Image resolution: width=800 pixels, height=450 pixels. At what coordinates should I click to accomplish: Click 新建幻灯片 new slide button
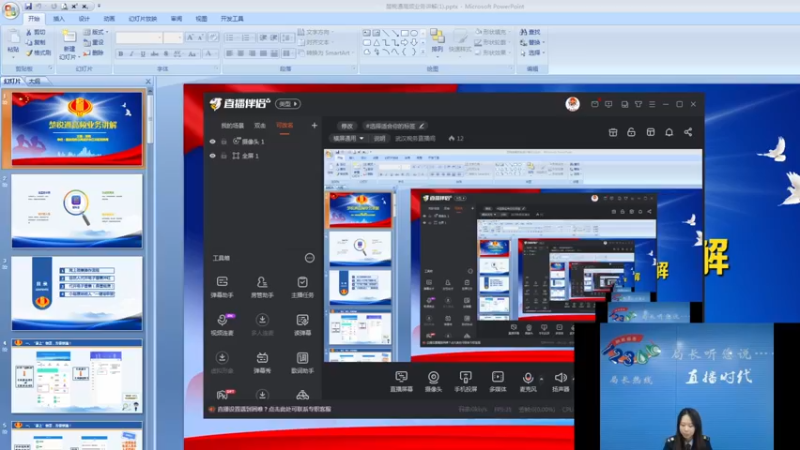point(68,45)
